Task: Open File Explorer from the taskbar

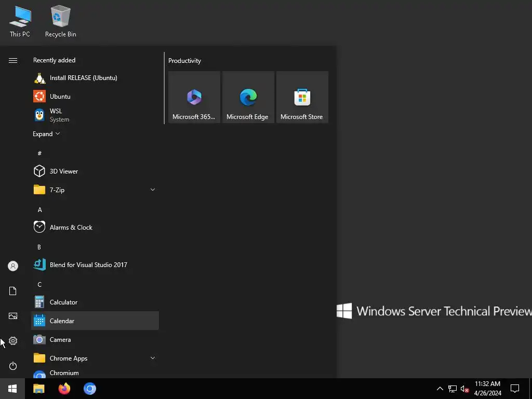Action: pyautogui.click(x=38, y=389)
